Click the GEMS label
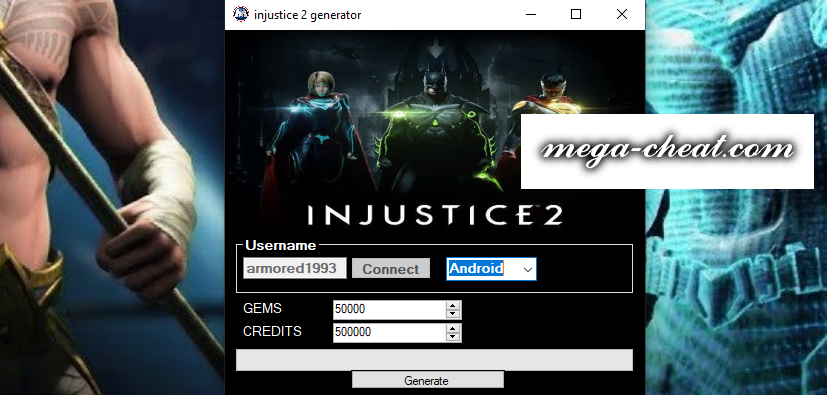Screen dimensions: 827x395 tap(263, 309)
